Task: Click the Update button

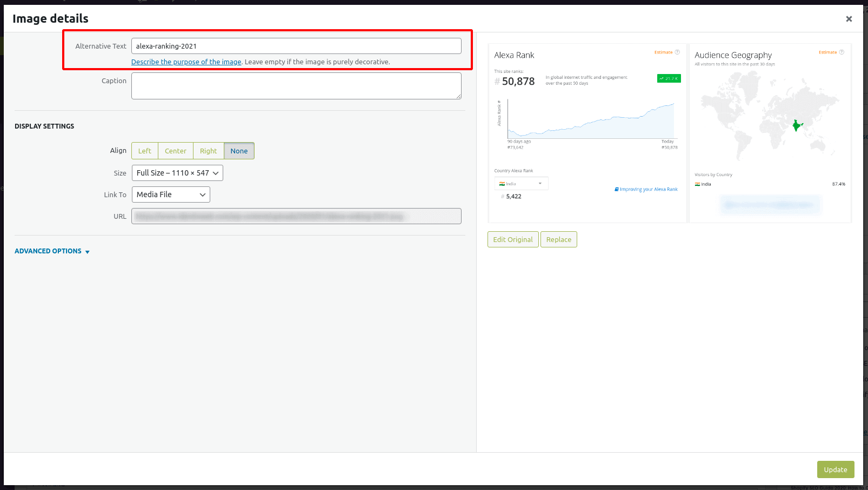Action: tap(836, 469)
